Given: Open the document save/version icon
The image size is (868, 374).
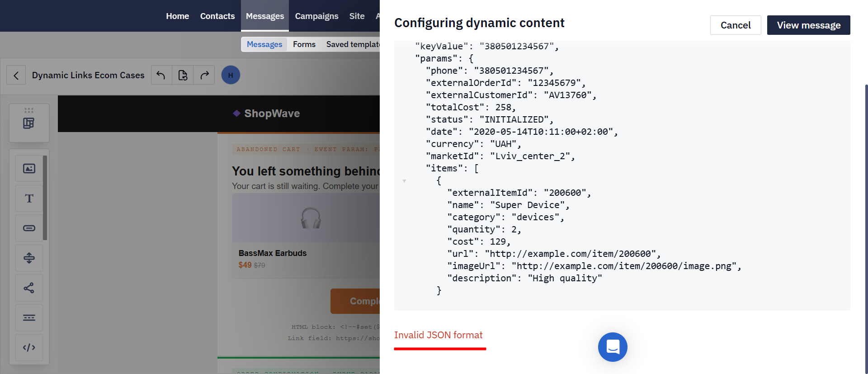Looking at the screenshot, I should tap(183, 75).
